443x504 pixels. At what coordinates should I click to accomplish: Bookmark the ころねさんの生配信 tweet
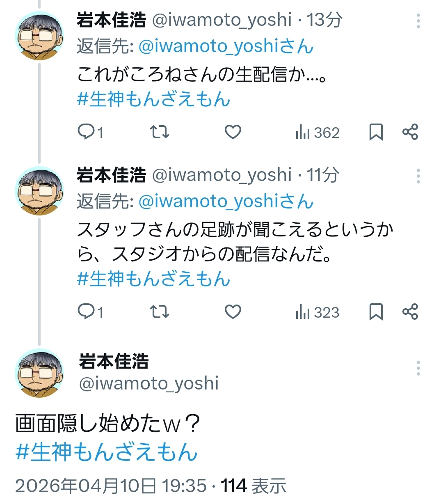(x=376, y=132)
